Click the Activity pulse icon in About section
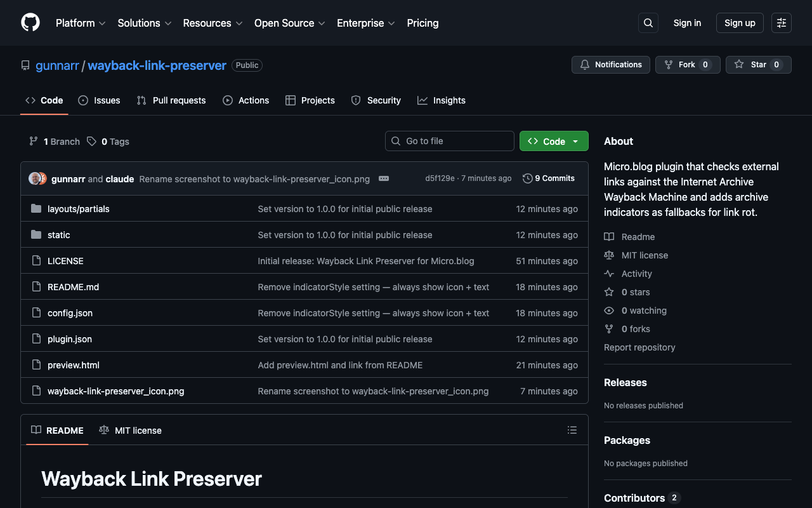 609,273
